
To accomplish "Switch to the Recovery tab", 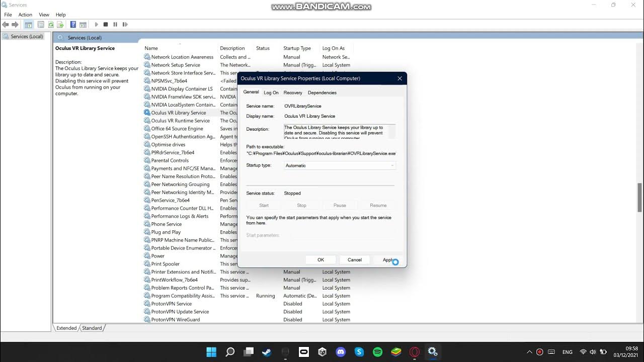I will pos(293,93).
